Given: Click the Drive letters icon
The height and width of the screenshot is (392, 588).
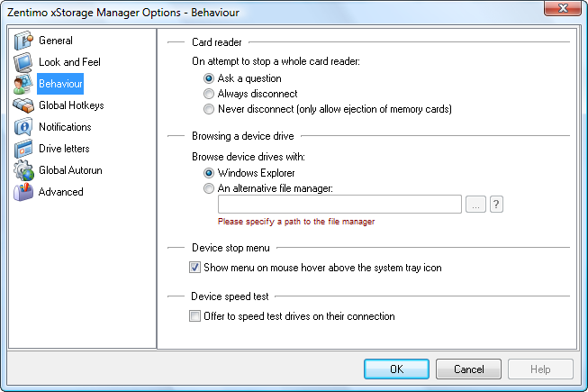Looking at the screenshot, I should 23,149.
